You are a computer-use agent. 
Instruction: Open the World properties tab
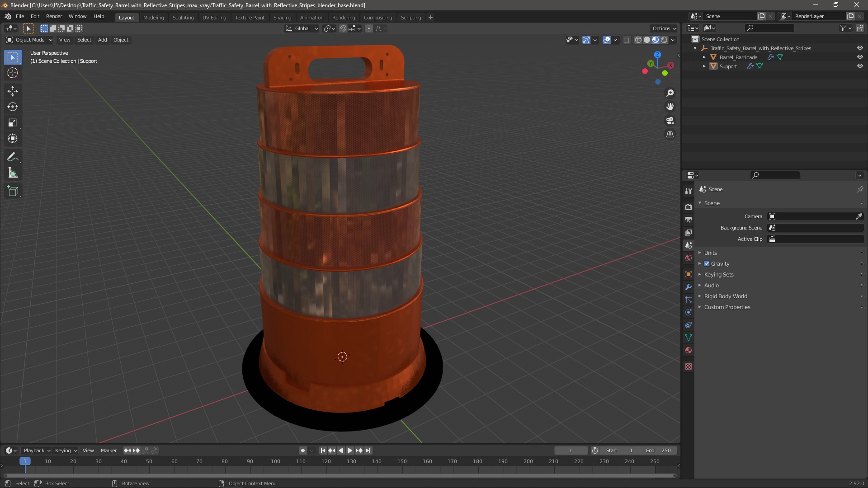click(689, 258)
